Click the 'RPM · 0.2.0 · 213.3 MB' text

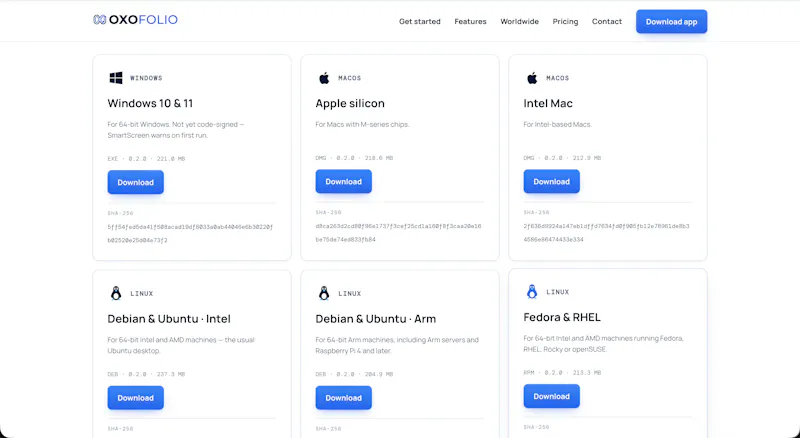coord(562,373)
